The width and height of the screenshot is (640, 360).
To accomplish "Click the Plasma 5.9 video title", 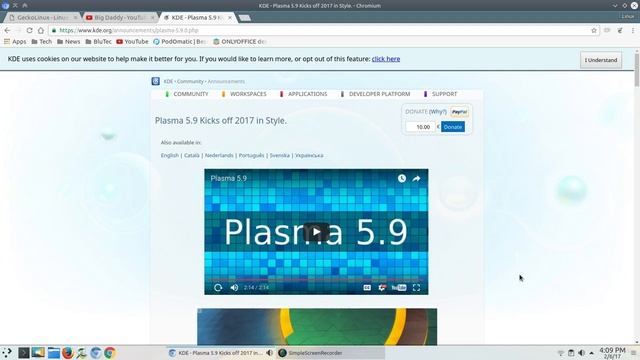I will pos(229,178).
